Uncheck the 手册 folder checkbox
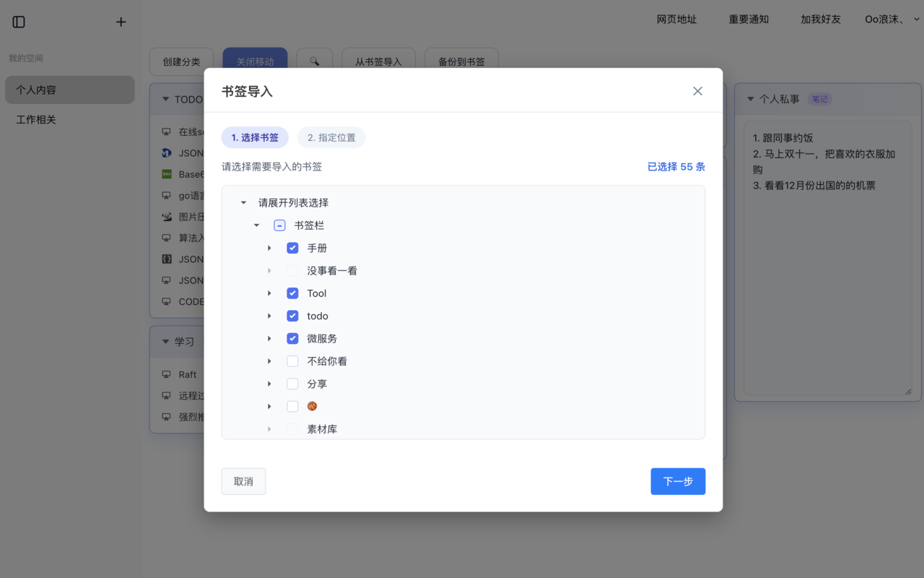The width and height of the screenshot is (924, 578). click(292, 248)
